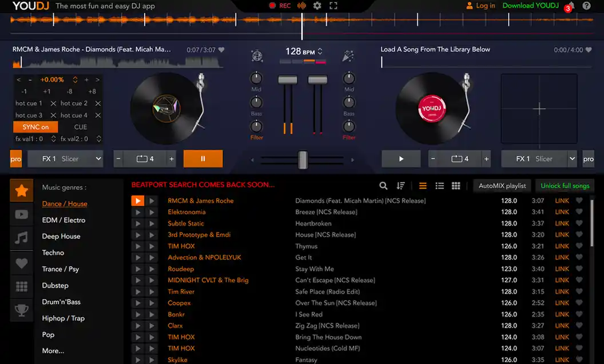Screen dimensions: 604x364
Task: Enter fullscreen mode icon
Action: (333, 5)
